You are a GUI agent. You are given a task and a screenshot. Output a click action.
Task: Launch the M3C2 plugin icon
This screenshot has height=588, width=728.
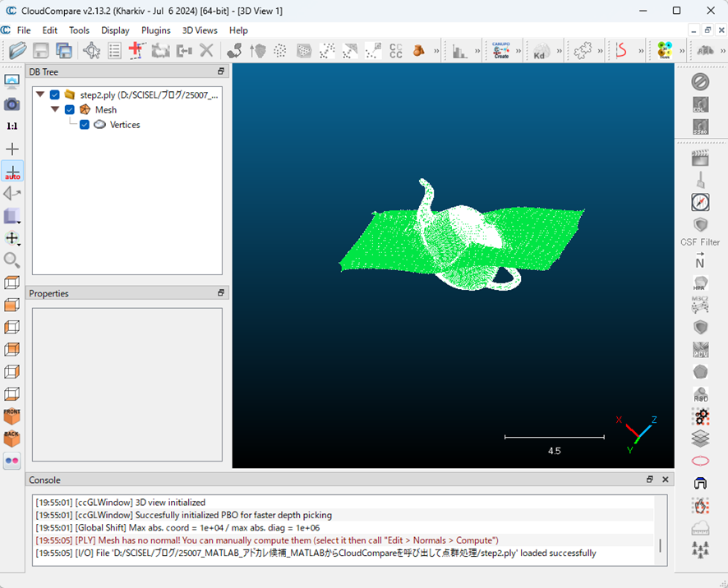pyautogui.click(x=700, y=305)
